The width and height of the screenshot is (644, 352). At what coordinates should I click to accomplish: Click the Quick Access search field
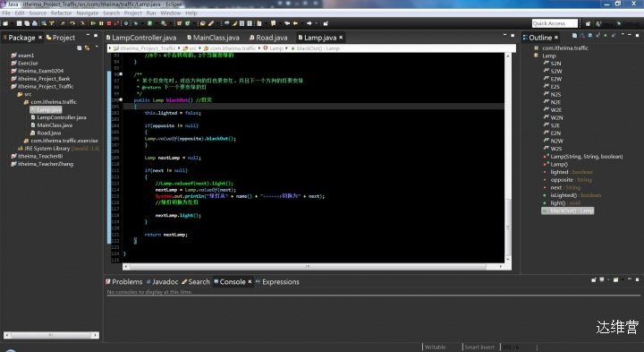(x=555, y=23)
